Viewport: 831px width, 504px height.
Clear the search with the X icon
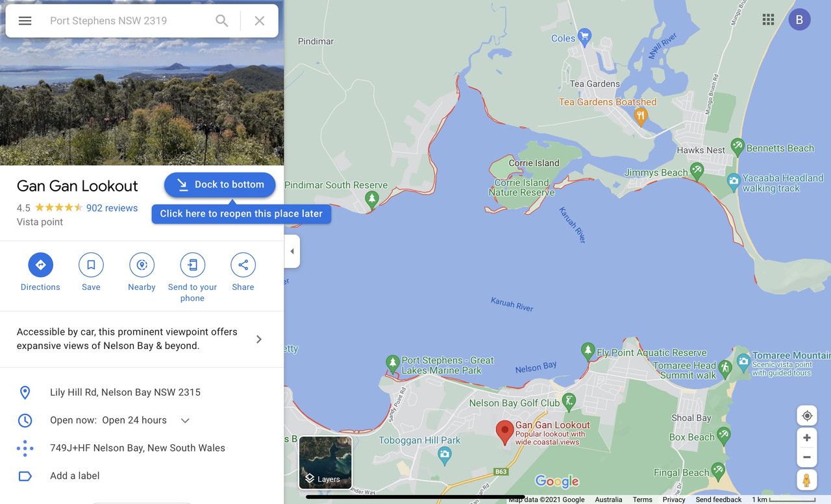point(260,21)
